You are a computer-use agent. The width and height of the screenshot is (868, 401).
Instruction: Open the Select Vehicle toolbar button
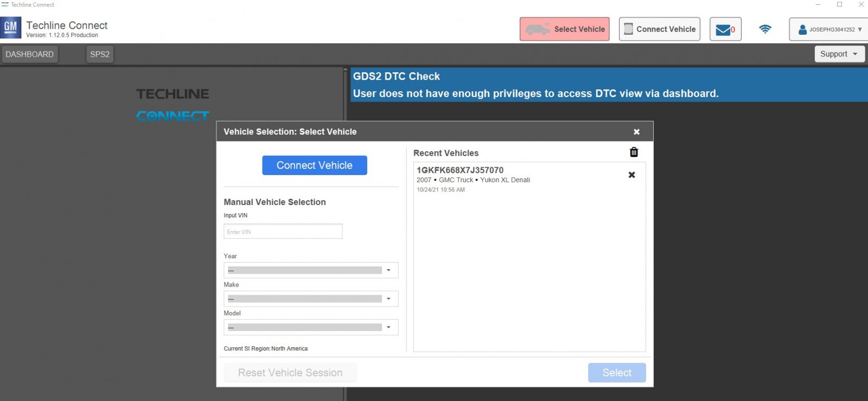[x=565, y=29]
